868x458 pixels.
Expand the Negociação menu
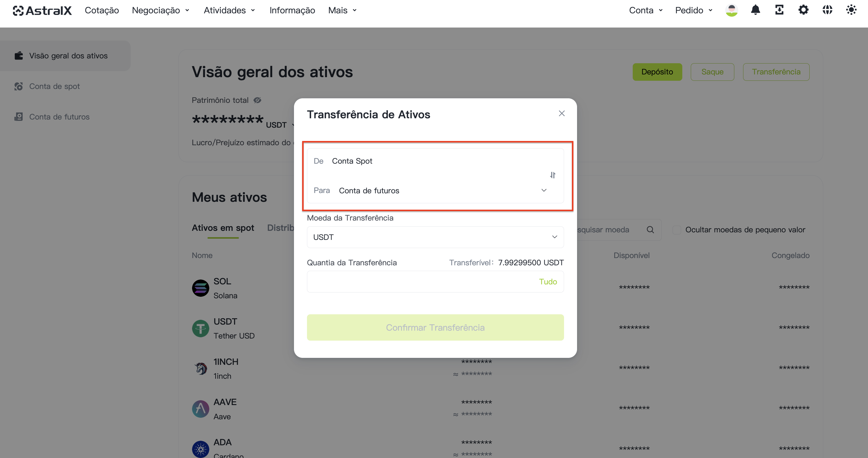pyautogui.click(x=161, y=11)
